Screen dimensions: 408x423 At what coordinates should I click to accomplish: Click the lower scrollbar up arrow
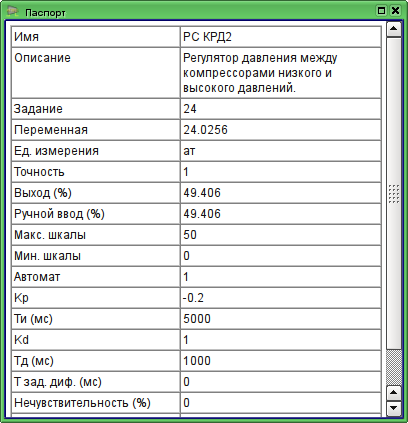394,393
